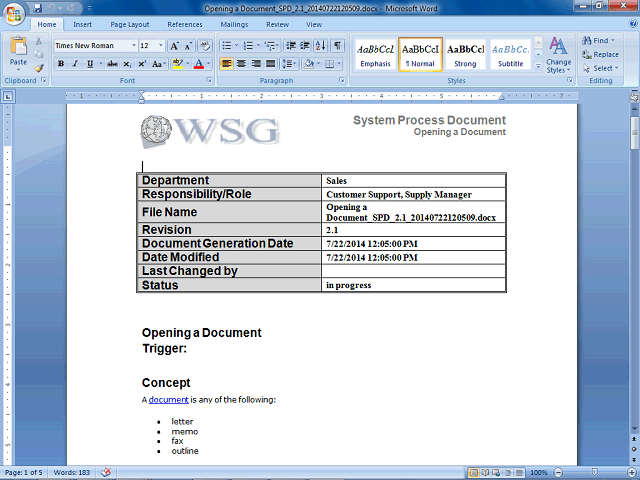Toggle Underline formatting
The height and width of the screenshot is (480, 640).
click(90, 64)
